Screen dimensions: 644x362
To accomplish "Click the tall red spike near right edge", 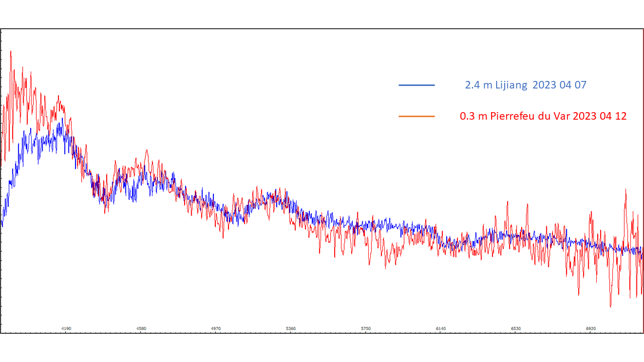I will 626,190.
